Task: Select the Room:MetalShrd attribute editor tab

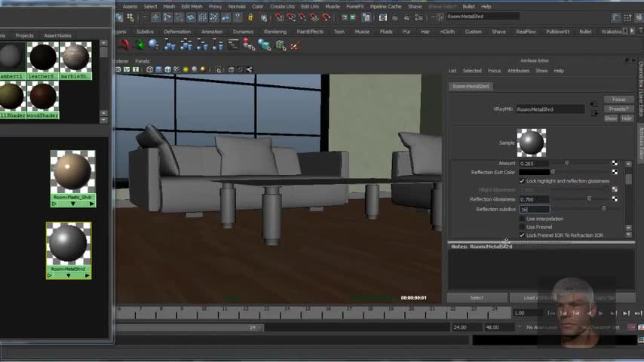Action: coord(471,86)
